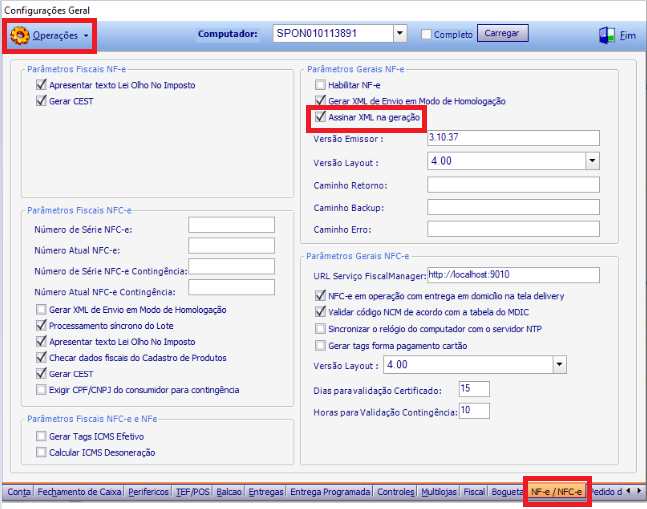Uncheck NFC-e Apresentar texto Lei Olho No Imposto
The image size is (647, 509).
coord(41,342)
